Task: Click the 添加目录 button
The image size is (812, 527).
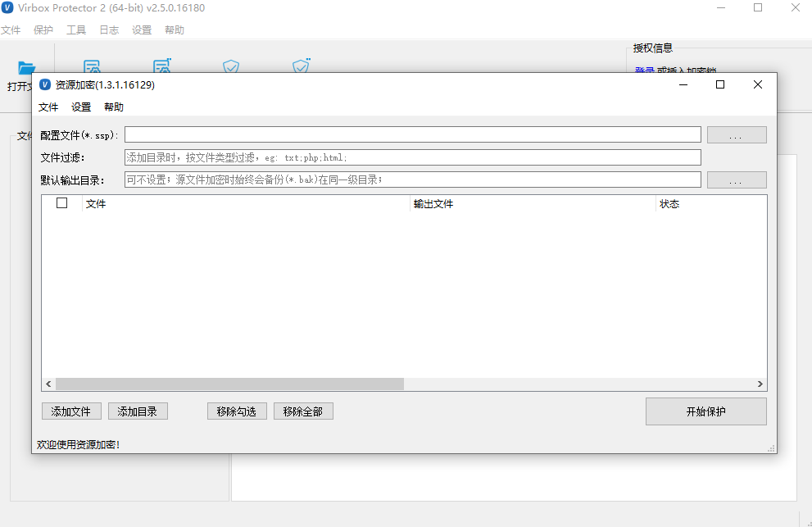Action: click(x=138, y=411)
